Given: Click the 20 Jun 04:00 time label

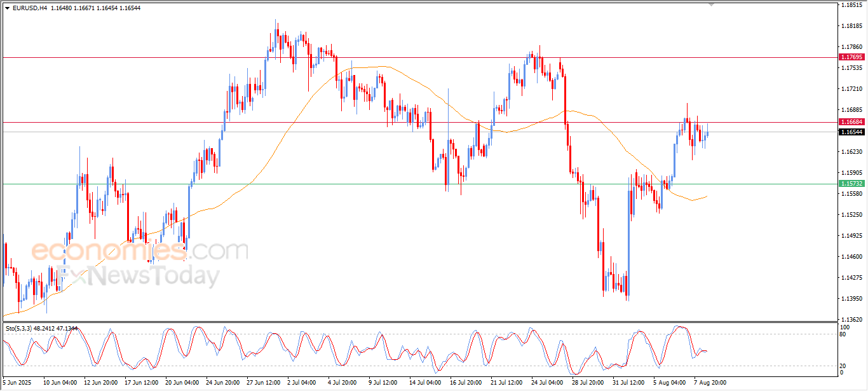Looking at the screenshot, I should tap(182, 383).
